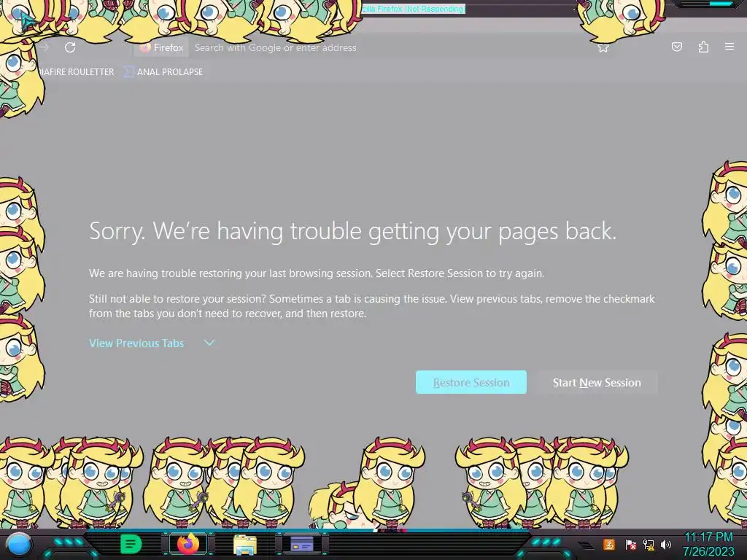This screenshot has height=560, width=747.
Task: Expand the previous tabs list chevron
Action: click(x=209, y=343)
